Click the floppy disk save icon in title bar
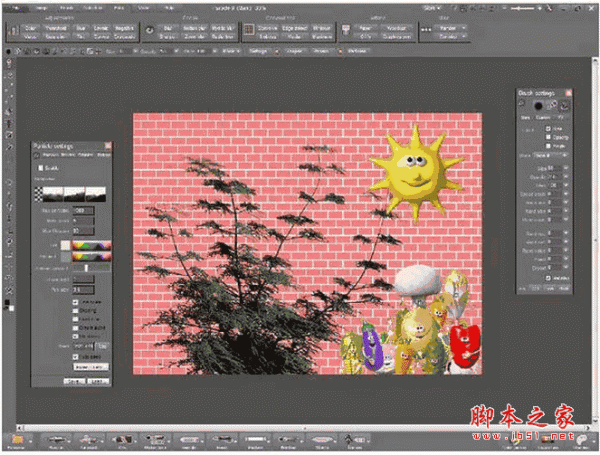This screenshot has width=600, height=455. click(x=464, y=8)
